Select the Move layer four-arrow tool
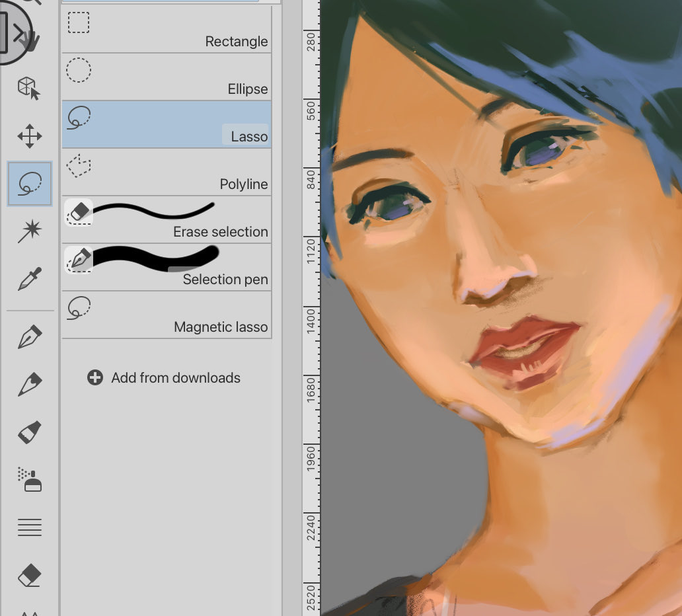This screenshot has width=682, height=616. pos(30,136)
